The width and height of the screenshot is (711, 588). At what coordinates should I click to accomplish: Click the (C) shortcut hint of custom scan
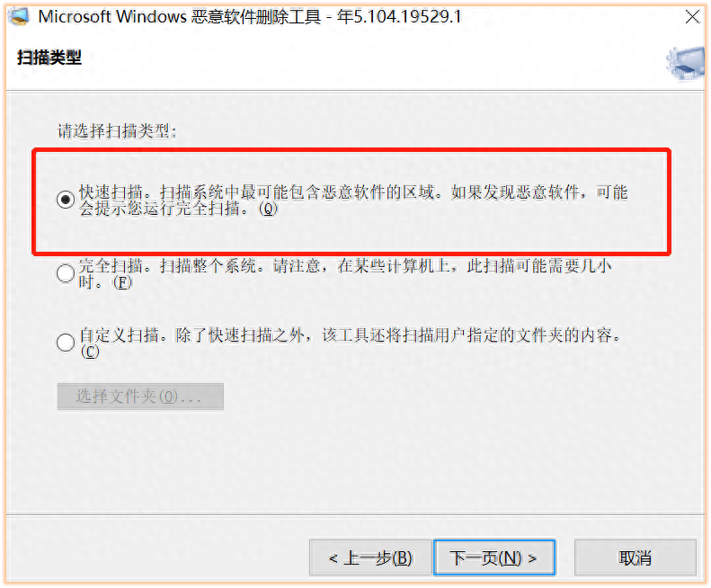[90, 352]
